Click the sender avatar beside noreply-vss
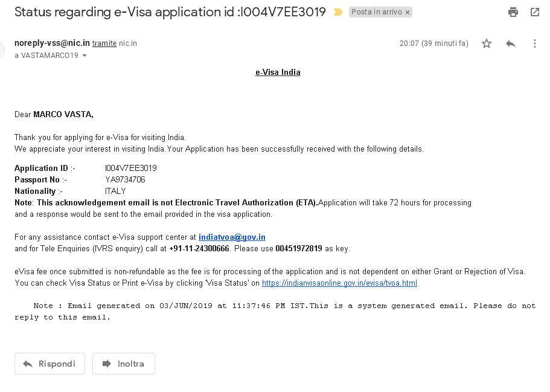Image resolution: width=550 pixels, height=392 pixels. pos(3,48)
